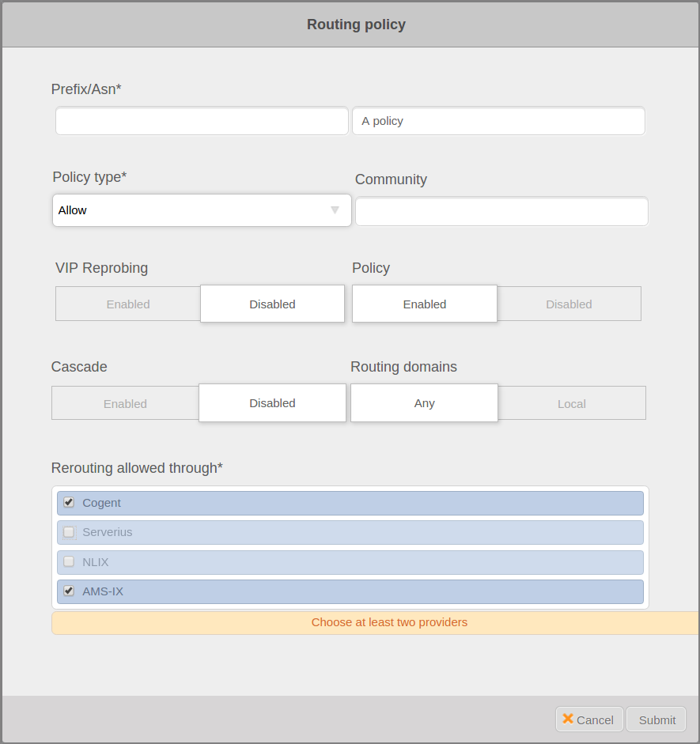Toggle the Cogent provider checkbox

(x=69, y=503)
